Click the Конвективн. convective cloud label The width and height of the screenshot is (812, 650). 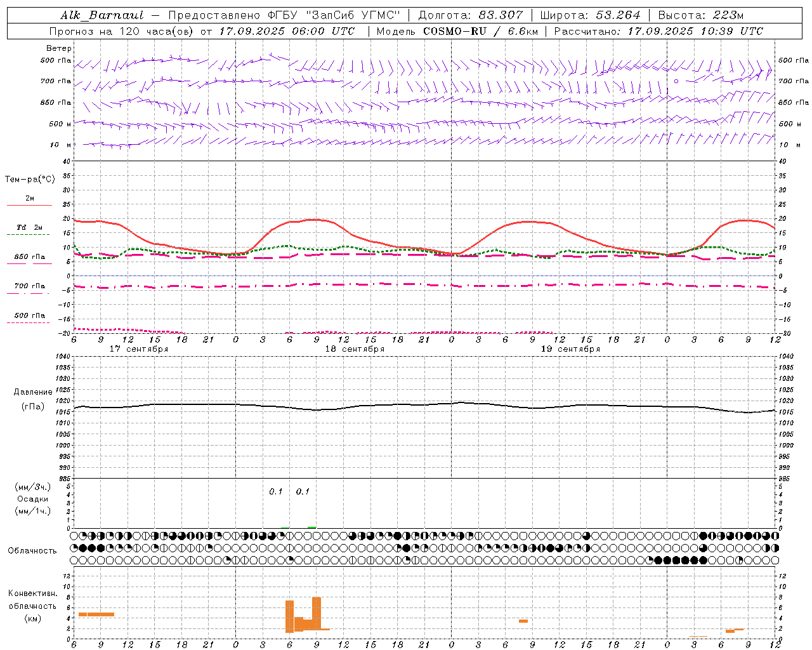(x=33, y=594)
